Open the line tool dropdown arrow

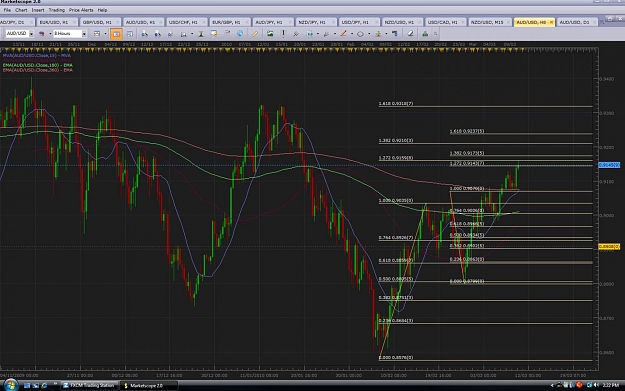[x=352, y=34]
